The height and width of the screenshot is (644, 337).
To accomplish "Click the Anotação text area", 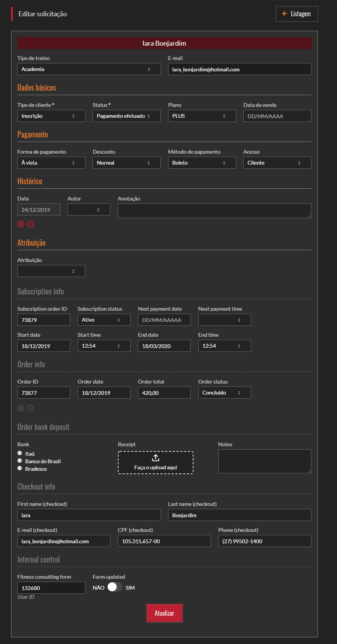I will point(214,211).
